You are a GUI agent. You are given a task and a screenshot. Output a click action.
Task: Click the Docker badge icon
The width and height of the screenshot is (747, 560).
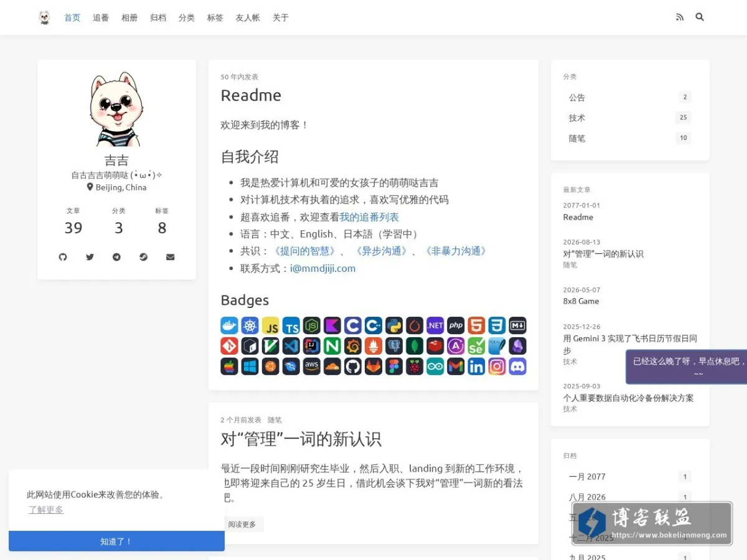230,325
